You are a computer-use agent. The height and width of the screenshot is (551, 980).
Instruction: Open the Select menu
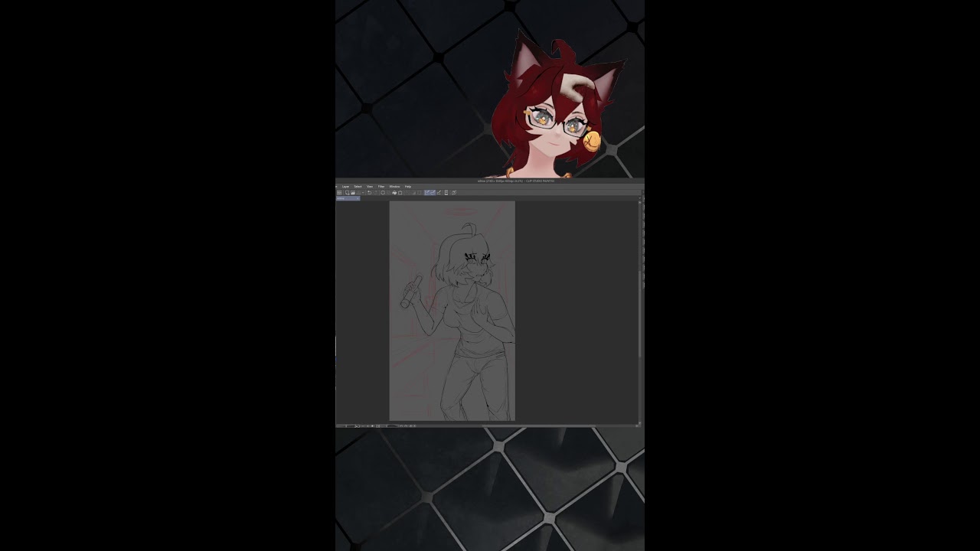point(358,187)
